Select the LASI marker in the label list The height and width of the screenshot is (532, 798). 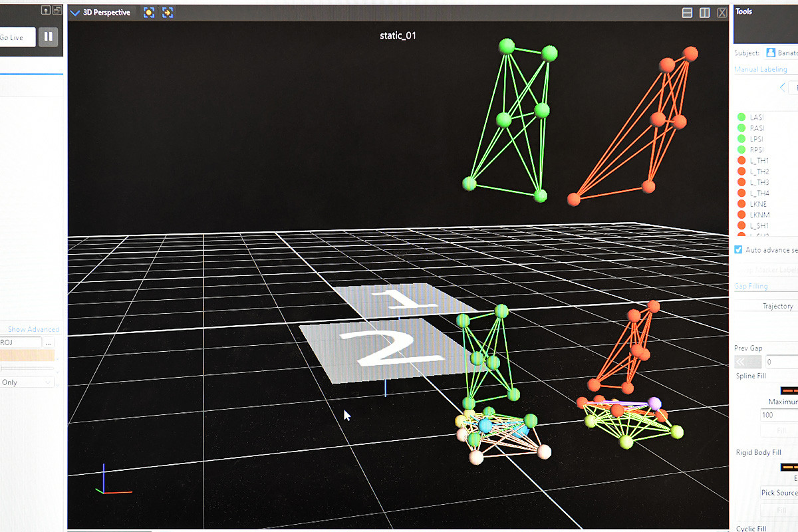757,118
